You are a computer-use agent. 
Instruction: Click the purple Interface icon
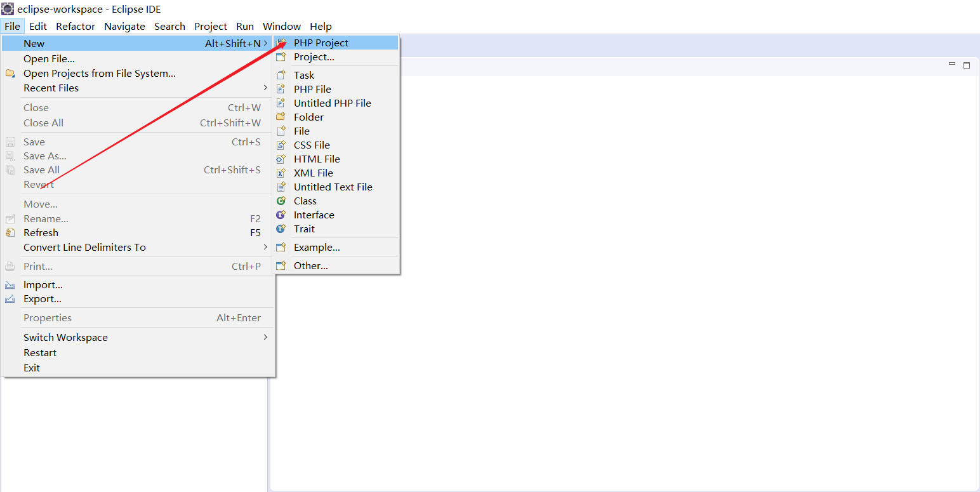click(x=281, y=215)
